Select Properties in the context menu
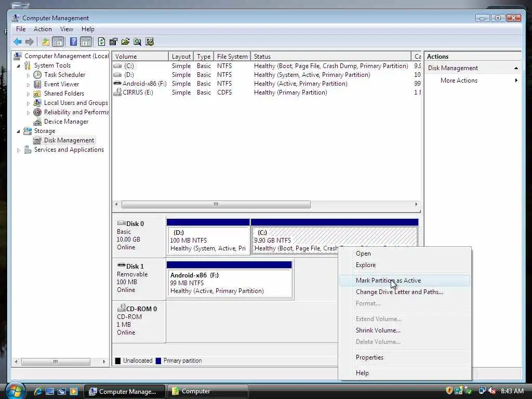This screenshot has width=532, height=399. [x=405, y=357]
